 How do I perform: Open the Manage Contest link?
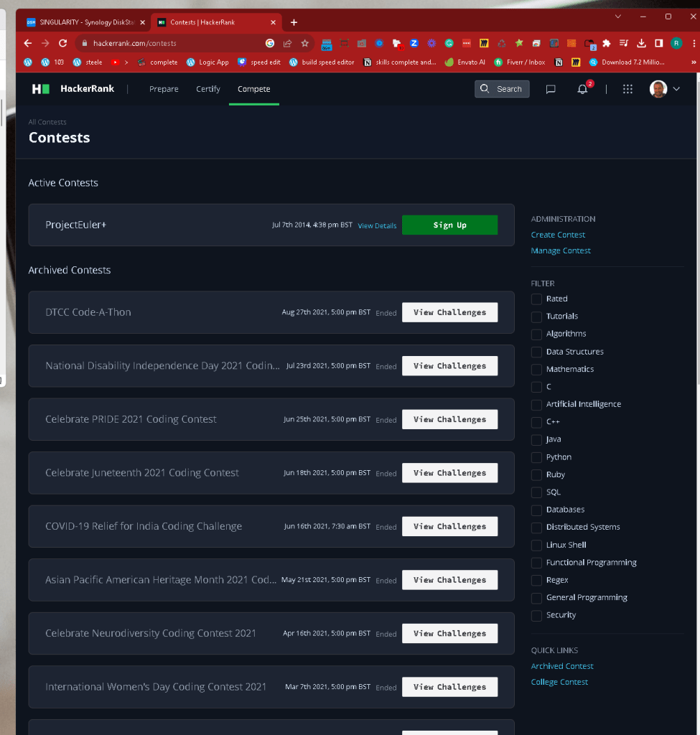pos(561,251)
